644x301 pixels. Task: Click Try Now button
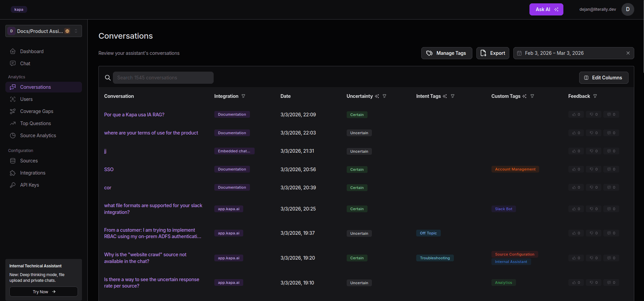pos(44,292)
